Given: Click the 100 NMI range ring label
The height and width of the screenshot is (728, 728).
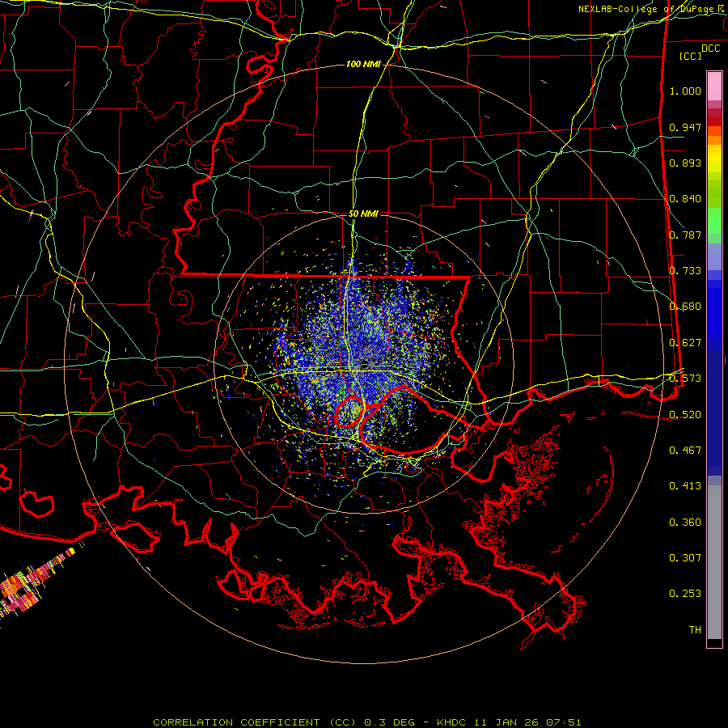Looking at the screenshot, I should 362,64.
